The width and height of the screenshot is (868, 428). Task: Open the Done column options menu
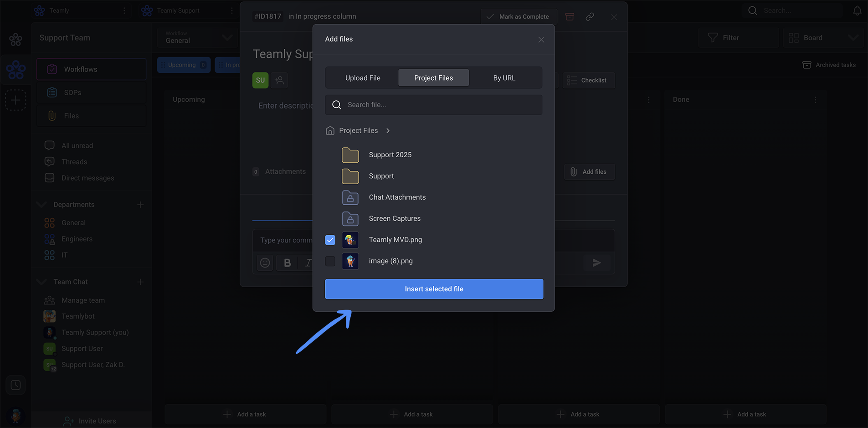pos(816,99)
